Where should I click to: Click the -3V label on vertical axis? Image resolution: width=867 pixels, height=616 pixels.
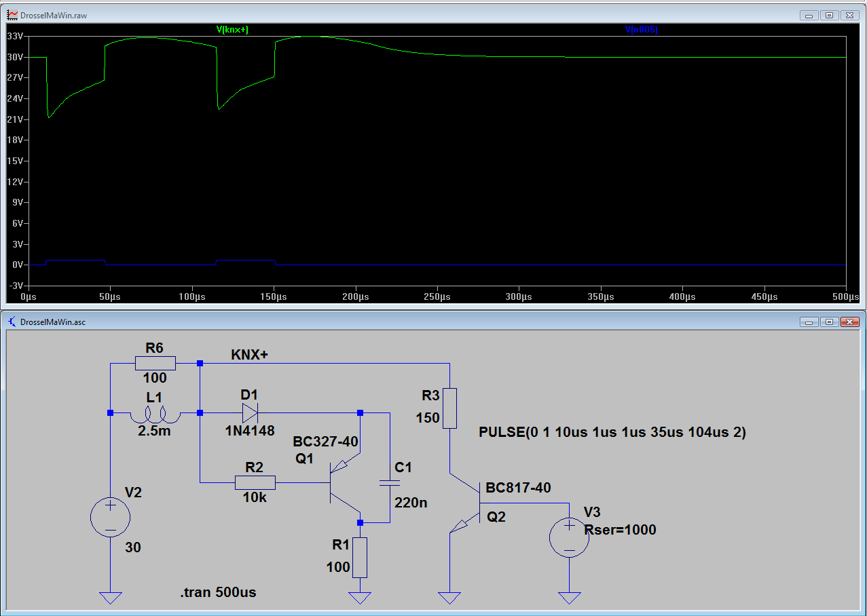pyautogui.click(x=17, y=286)
